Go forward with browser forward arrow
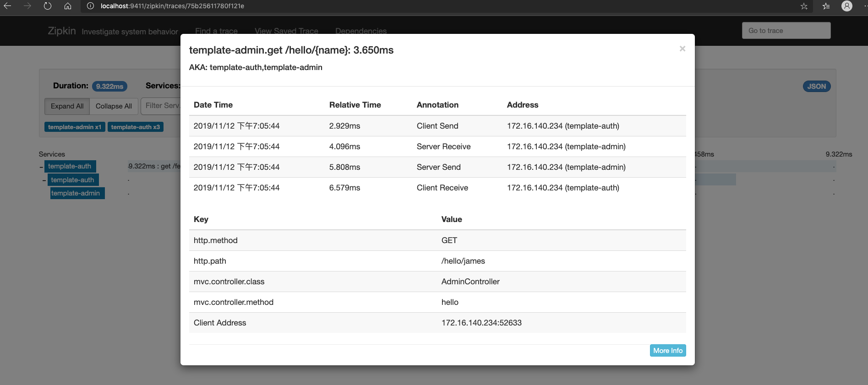868x385 pixels. point(27,6)
